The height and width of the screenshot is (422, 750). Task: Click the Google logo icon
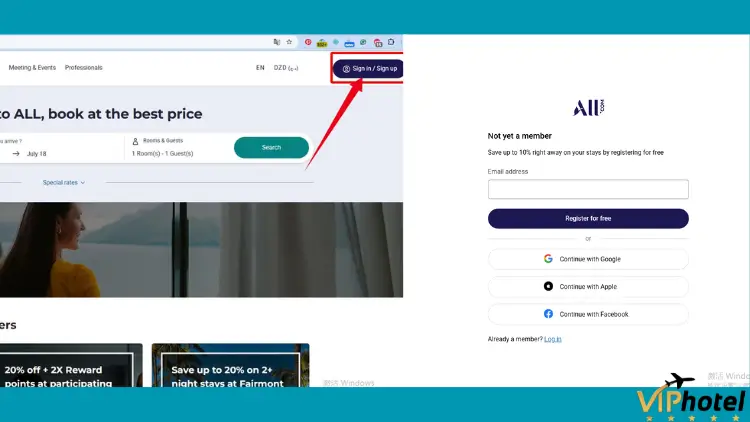[x=548, y=259]
